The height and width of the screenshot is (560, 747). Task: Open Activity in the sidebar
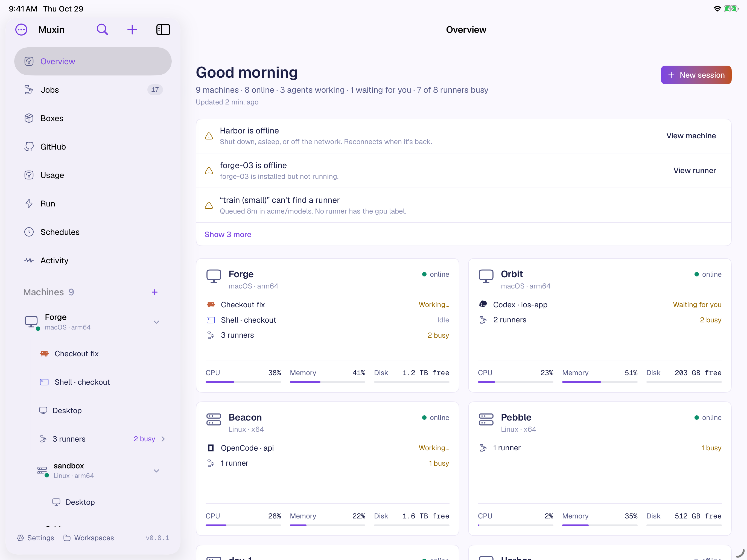93,260
